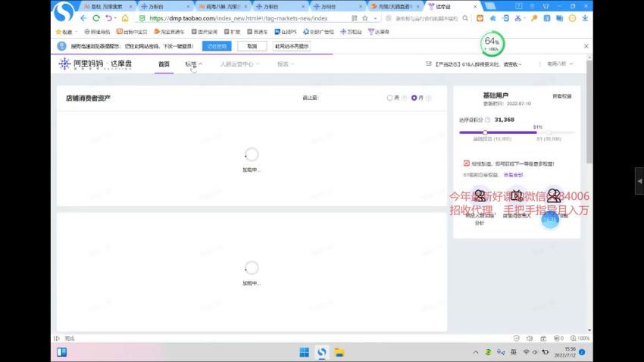Click the blue remember password button
Image resolution: width=644 pixels, height=362 pixels.
coord(217,46)
